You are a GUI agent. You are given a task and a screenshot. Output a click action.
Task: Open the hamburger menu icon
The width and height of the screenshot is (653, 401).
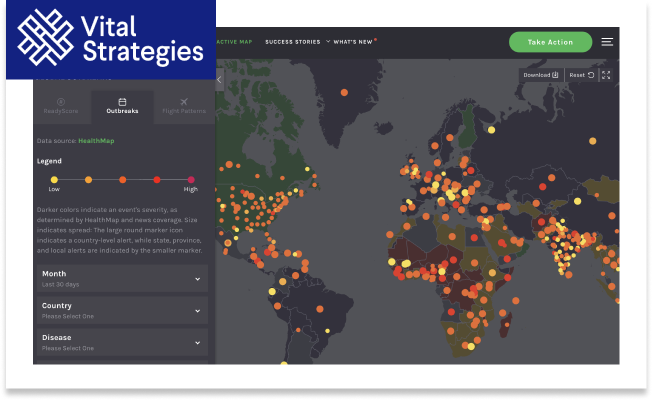click(607, 42)
